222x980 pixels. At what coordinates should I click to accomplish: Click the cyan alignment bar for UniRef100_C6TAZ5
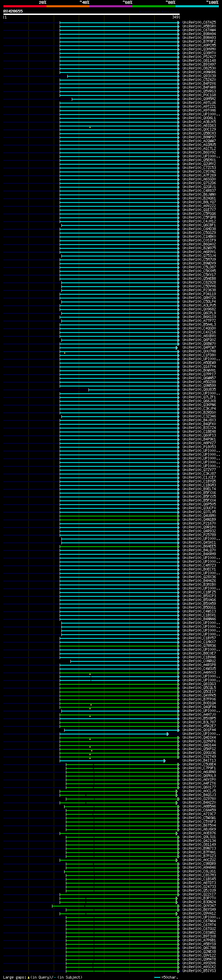pyautogui.click(x=120, y=23)
